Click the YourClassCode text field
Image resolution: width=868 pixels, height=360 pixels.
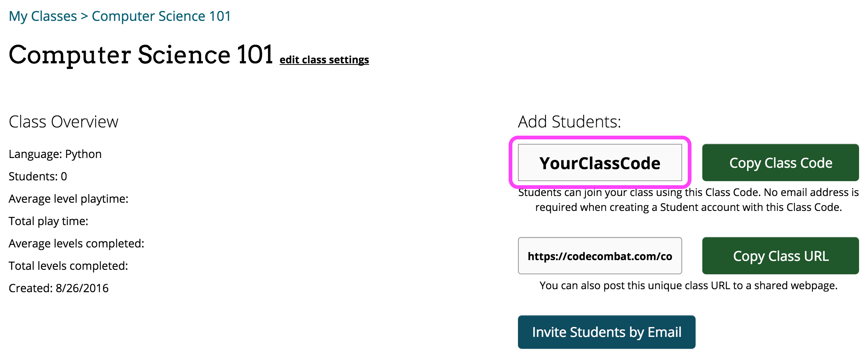point(600,163)
